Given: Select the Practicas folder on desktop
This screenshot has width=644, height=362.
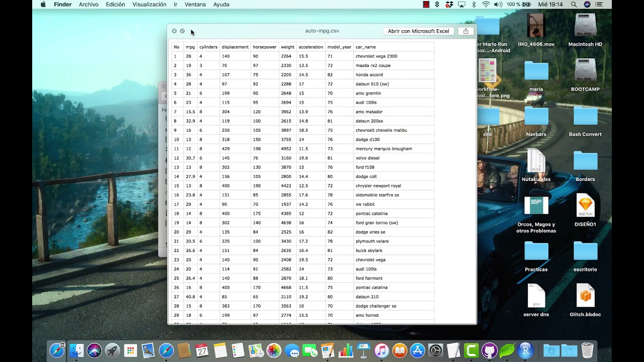Looking at the screenshot, I should tap(536, 255).
